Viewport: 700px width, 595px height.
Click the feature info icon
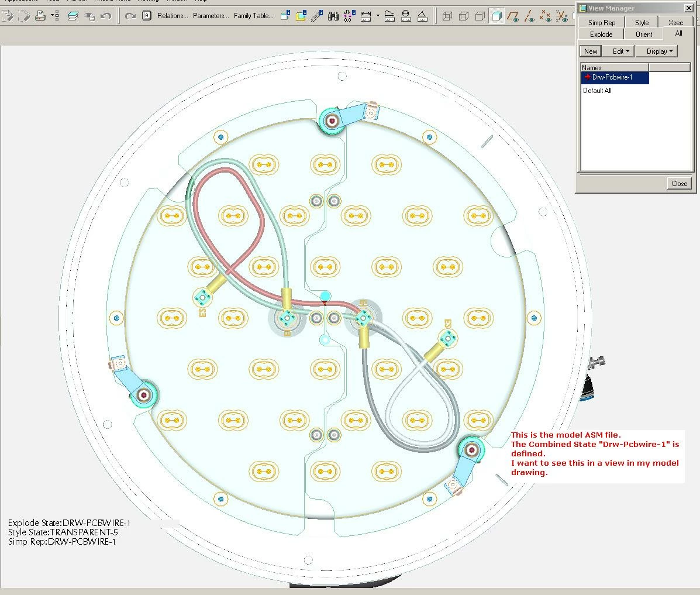[285, 16]
